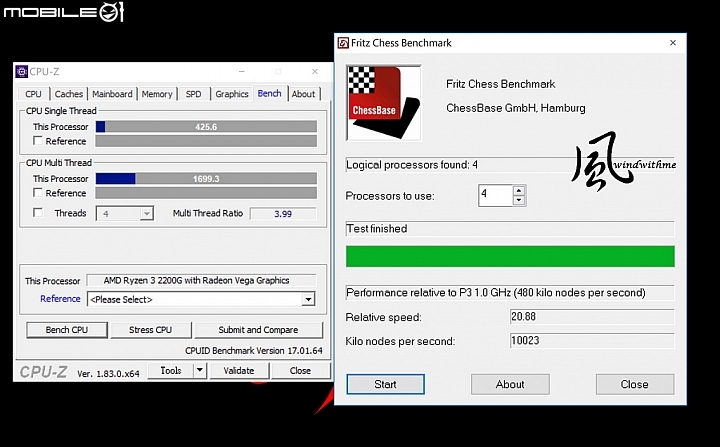The image size is (720, 447).
Task: Select the SPD tab
Action: (193, 94)
